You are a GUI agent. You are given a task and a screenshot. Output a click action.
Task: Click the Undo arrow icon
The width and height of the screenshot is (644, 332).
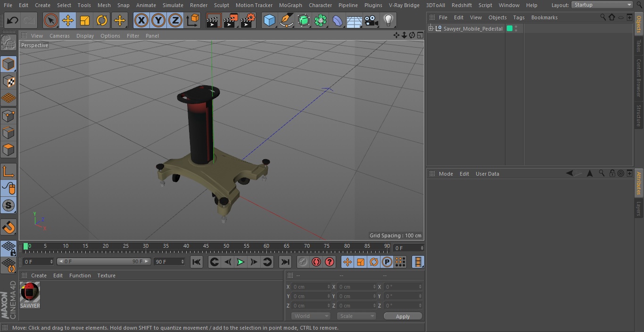(x=12, y=20)
